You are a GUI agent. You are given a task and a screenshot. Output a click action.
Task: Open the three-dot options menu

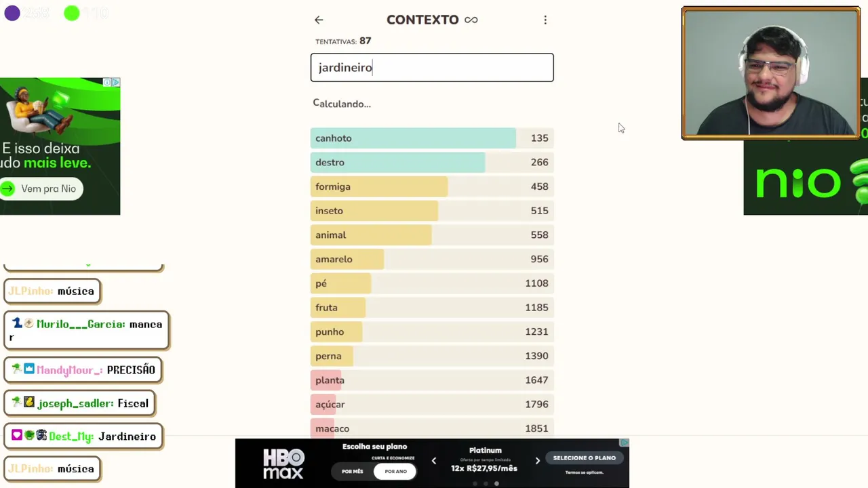545,20
